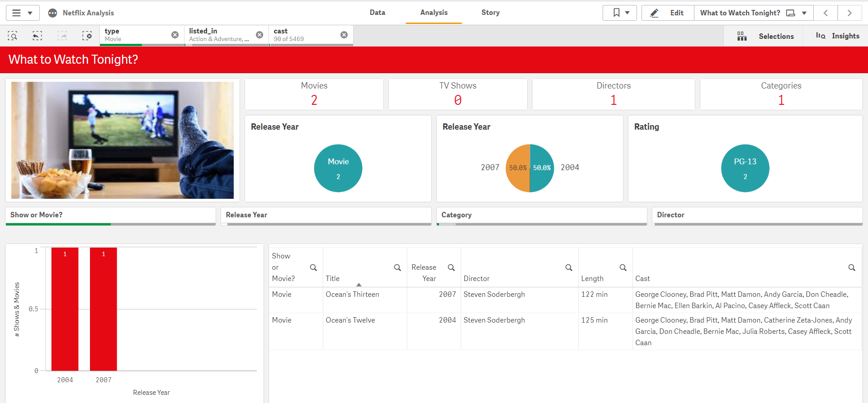The image size is (868, 403).
Task: Click the Directors KPI value
Action: coord(613,100)
